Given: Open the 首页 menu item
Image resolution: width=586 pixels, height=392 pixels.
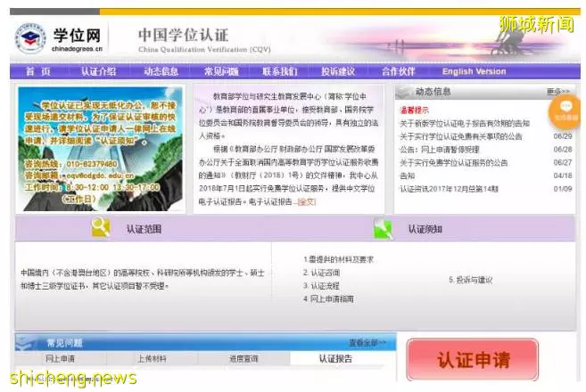Looking at the screenshot, I should coord(38,71).
